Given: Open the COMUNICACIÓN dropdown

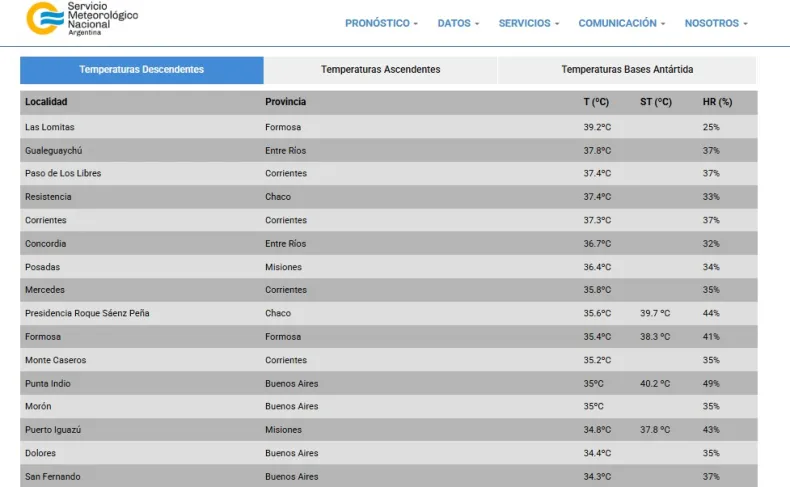Looking at the screenshot, I should coord(622,23).
